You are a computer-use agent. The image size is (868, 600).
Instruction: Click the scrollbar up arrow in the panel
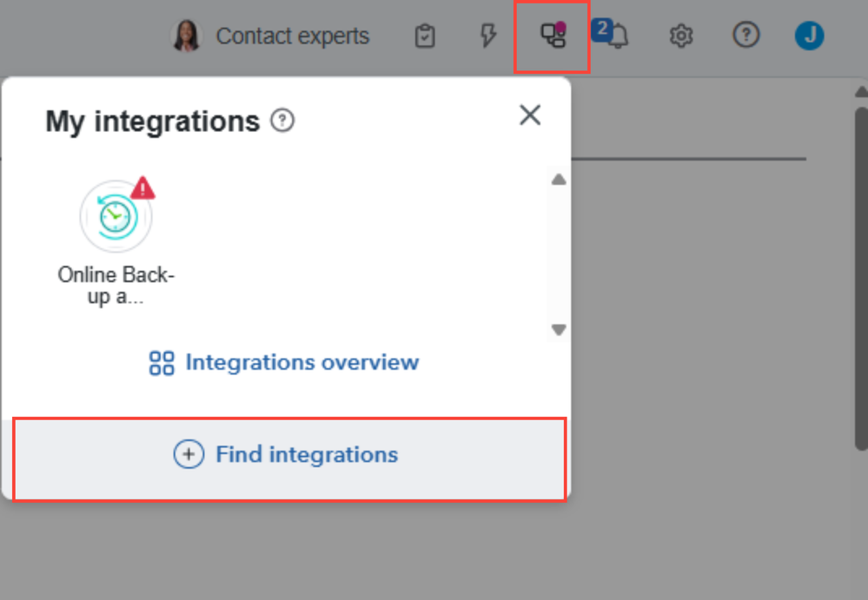tap(559, 179)
